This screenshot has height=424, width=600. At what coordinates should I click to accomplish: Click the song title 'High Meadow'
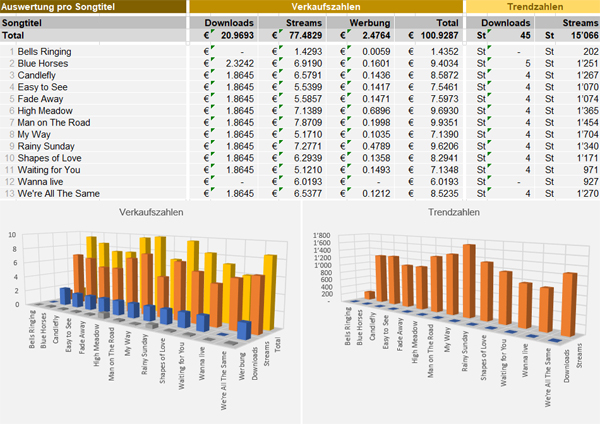(x=45, y=111)
